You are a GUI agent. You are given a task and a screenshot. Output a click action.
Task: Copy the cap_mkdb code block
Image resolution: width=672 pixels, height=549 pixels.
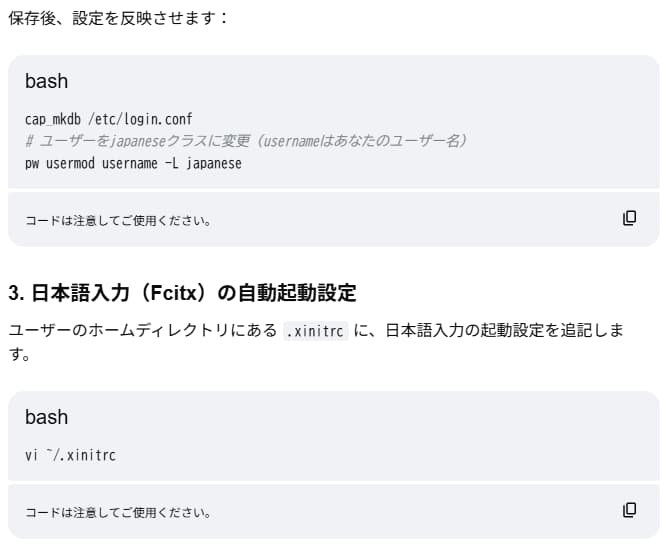[x=629, y=218]
